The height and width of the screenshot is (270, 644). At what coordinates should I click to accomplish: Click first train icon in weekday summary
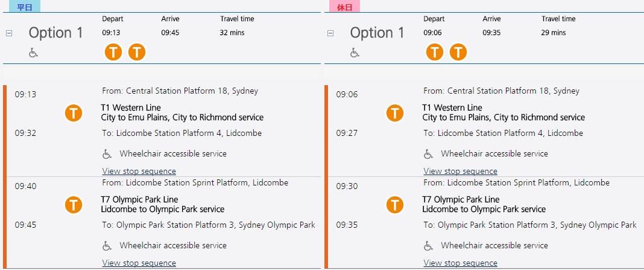pos(113,52)
